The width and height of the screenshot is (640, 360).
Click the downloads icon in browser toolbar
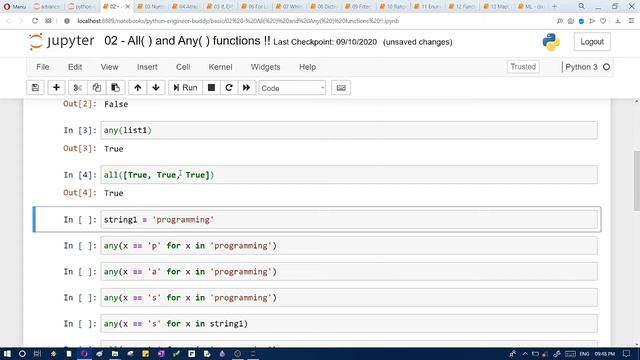[618, 21]
